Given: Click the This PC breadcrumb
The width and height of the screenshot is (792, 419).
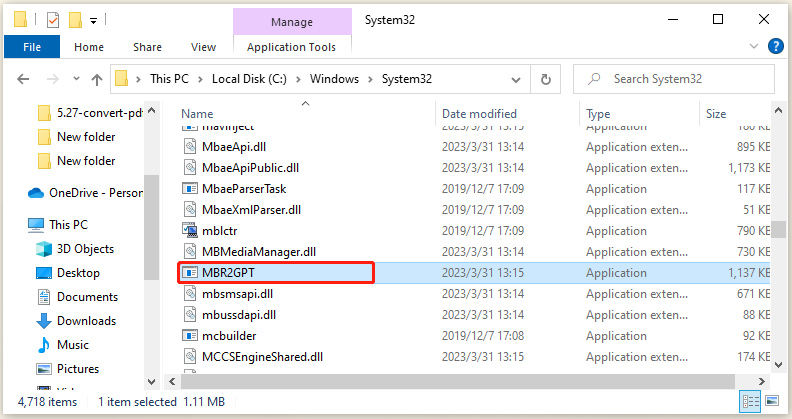Looking at the screenshot, I should [x=169, y=79].
